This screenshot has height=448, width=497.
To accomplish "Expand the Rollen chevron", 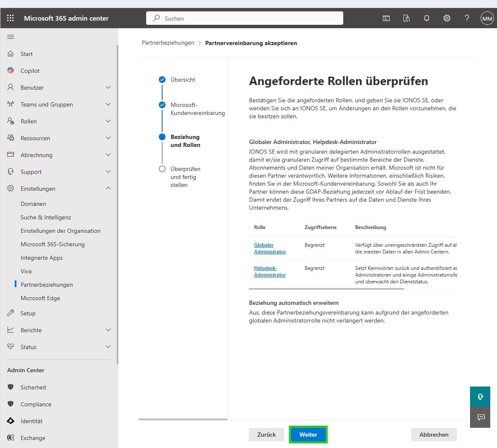I will (108, 121).
